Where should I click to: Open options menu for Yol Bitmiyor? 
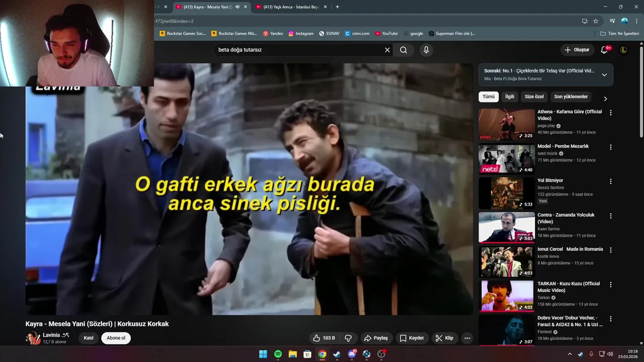point(611,182)
